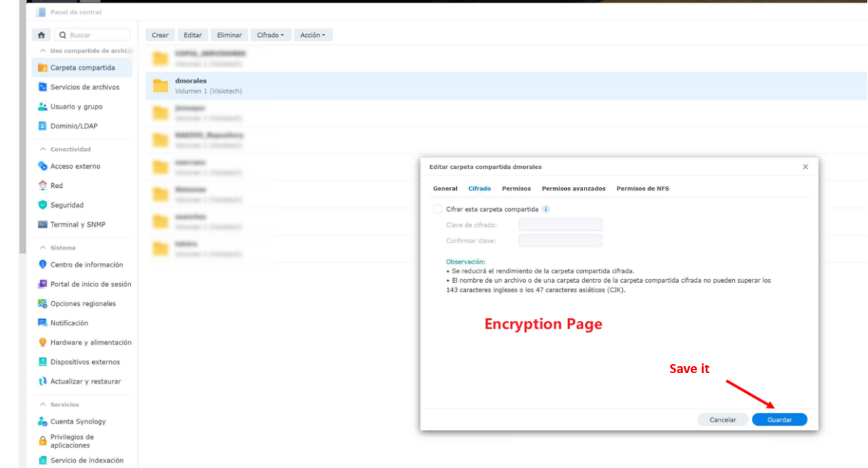Open Cuenta Synology icon

(x=42, y=422)
